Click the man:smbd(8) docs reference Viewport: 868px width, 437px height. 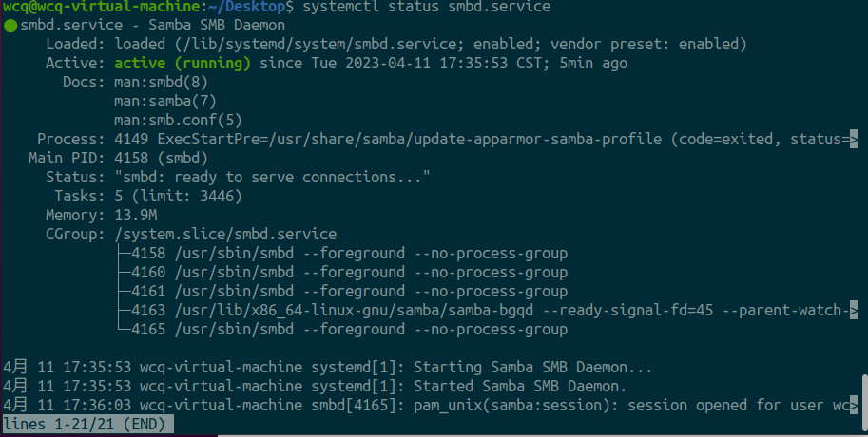(161, 83)
